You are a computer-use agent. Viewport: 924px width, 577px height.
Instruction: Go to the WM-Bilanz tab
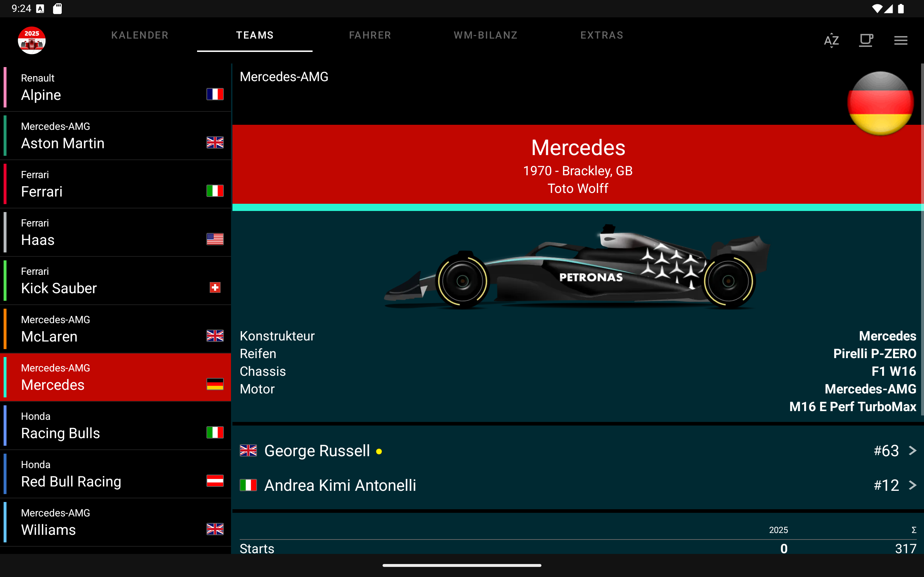485,35
